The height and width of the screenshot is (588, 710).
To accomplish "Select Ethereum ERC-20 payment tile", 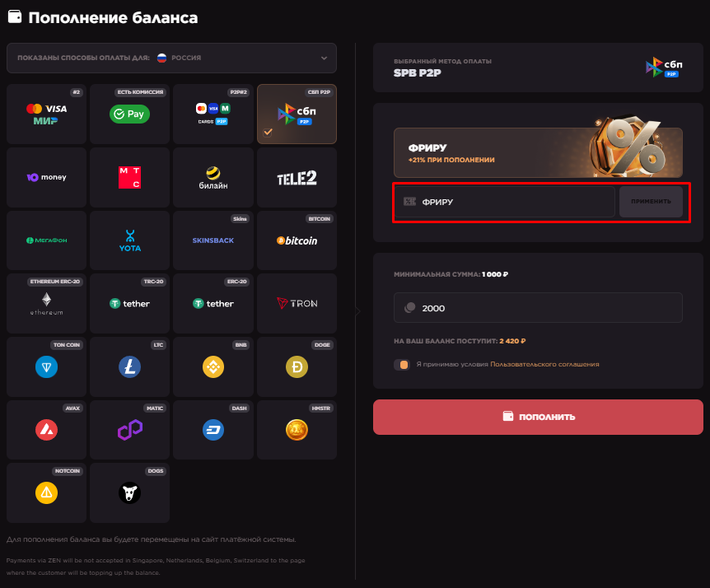I will [x=46, y=303].
